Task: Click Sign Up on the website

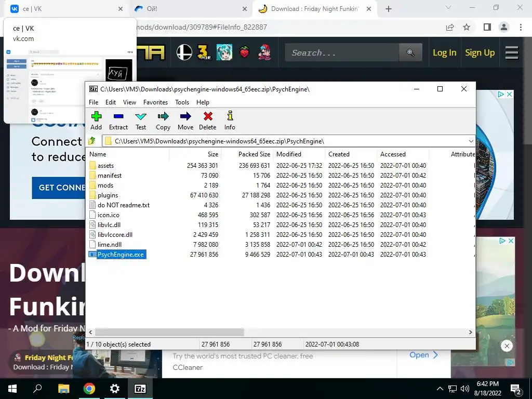Action: [x=480, y=52]
